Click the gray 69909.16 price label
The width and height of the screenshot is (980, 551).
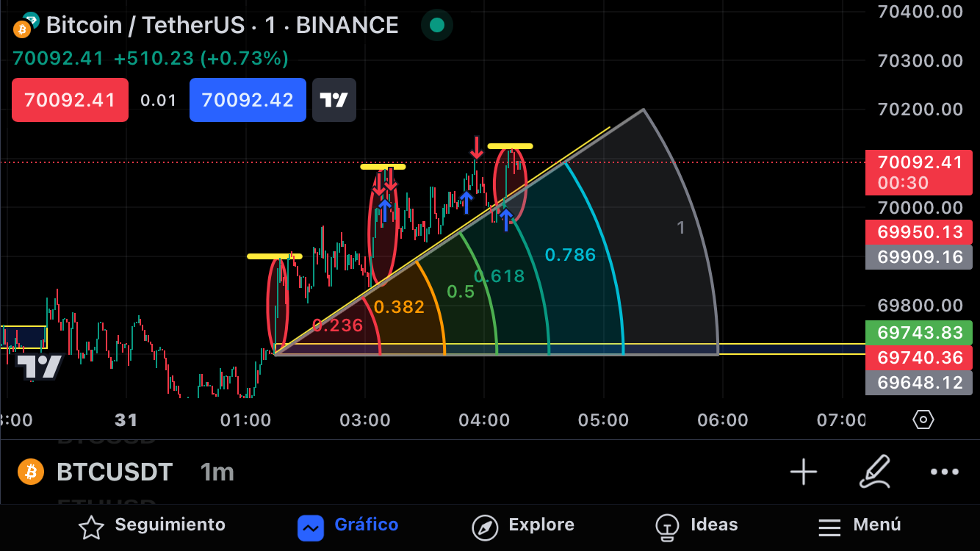(x=918, y=257)
